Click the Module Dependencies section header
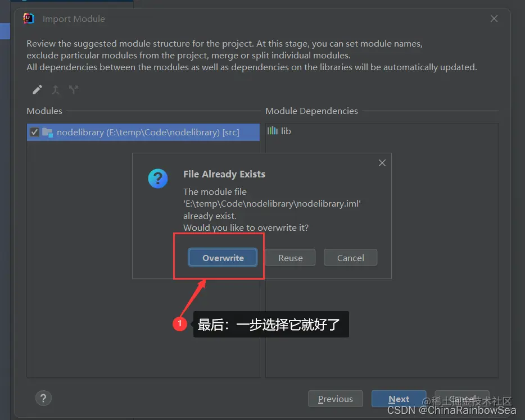Screen dimensions: 525x420 (311, 111)
